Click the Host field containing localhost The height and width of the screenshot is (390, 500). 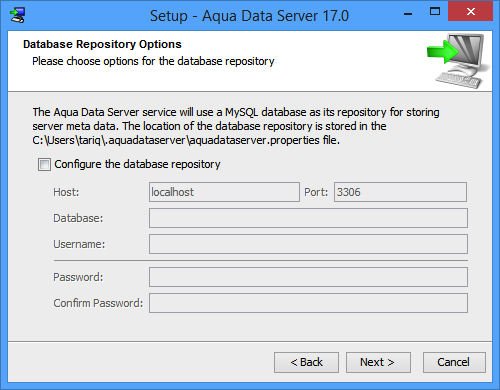point(224,192)
